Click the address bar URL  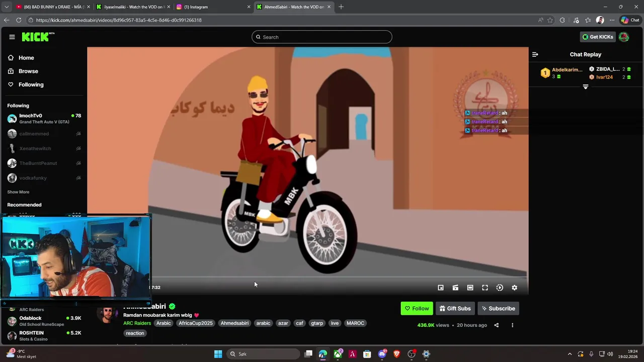119,20
